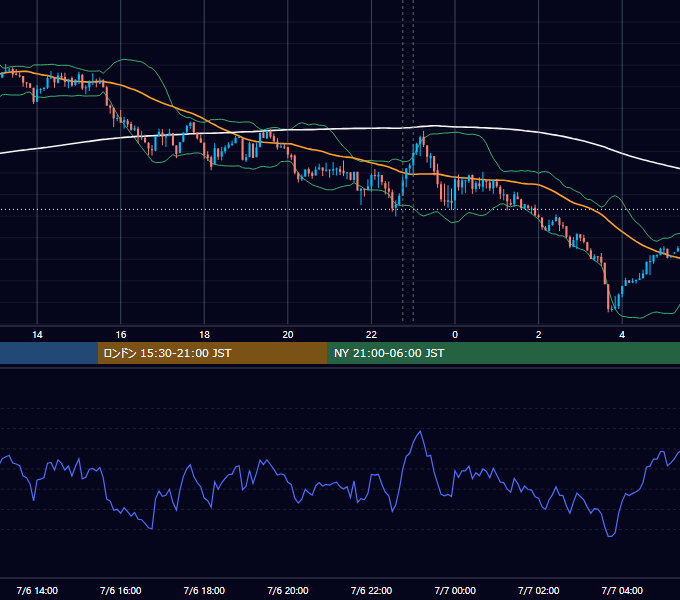Click the 7/6 18:00 time label

click(x=204, y=590)
